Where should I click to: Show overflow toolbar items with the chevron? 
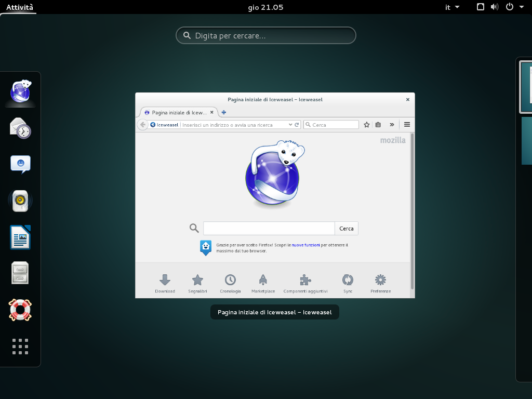[x=392, y=125]
